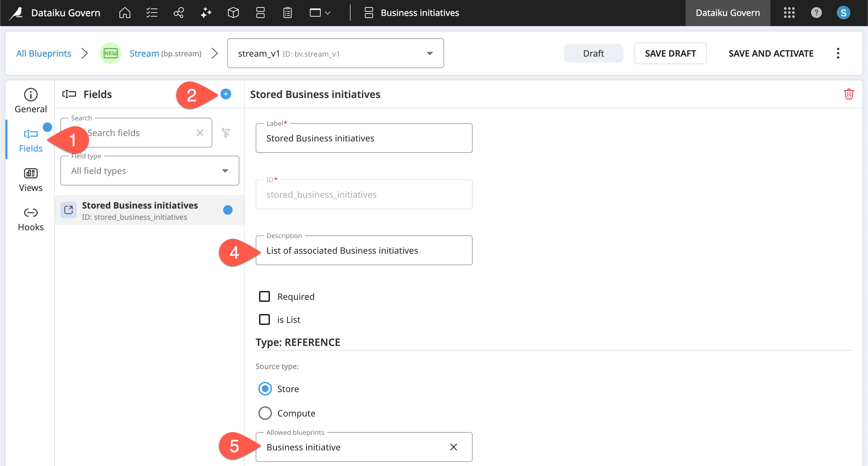The height and width of the screenshot is (466, 868).
Task: Click the clear filters funnel icon
Action: click(226, 133)
